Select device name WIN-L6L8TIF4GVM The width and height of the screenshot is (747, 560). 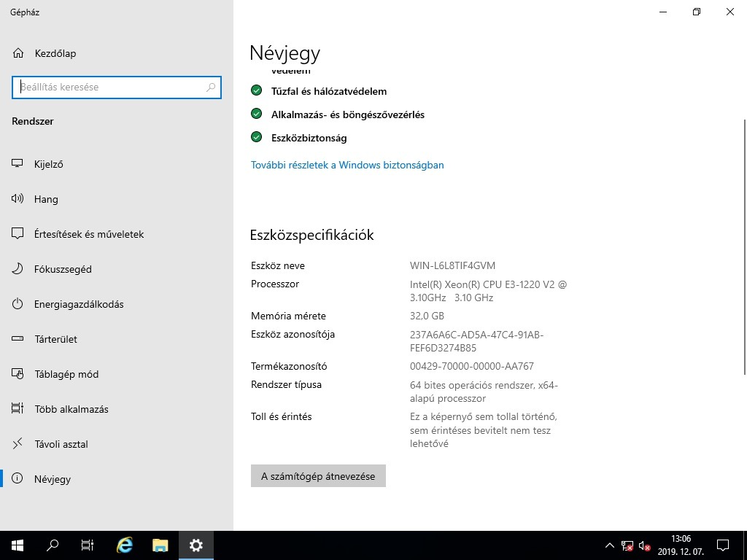click(x=452, y=265)
